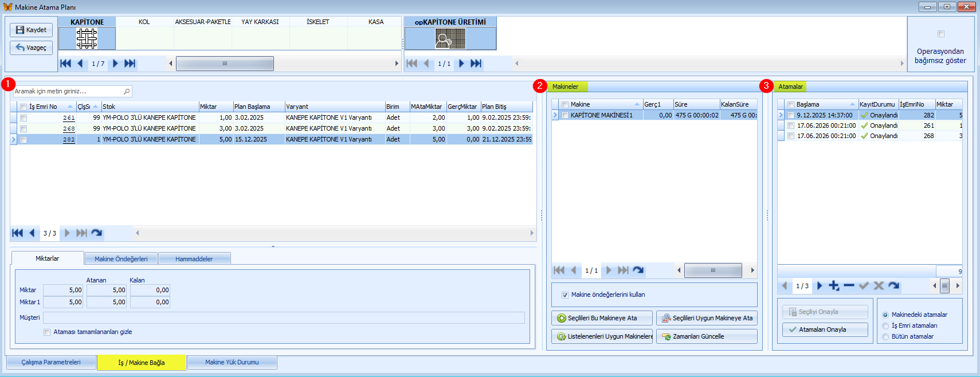Click the search magnifier icon in the search box
980x377 pixels.
[127, 92]
